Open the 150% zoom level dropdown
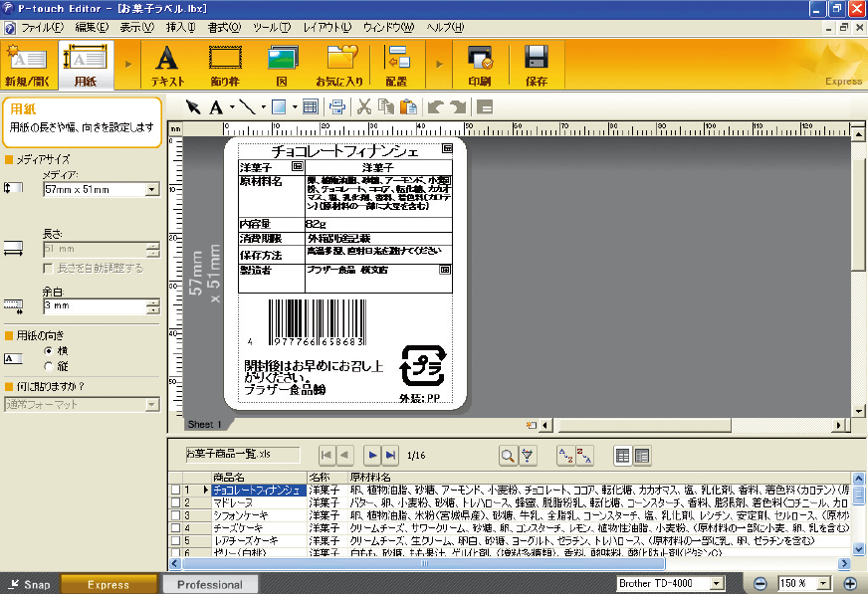 [824, 583]
